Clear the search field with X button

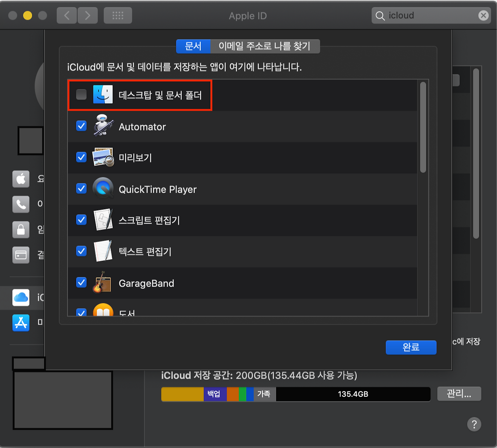pyautogui.click(x=483, y=16)
